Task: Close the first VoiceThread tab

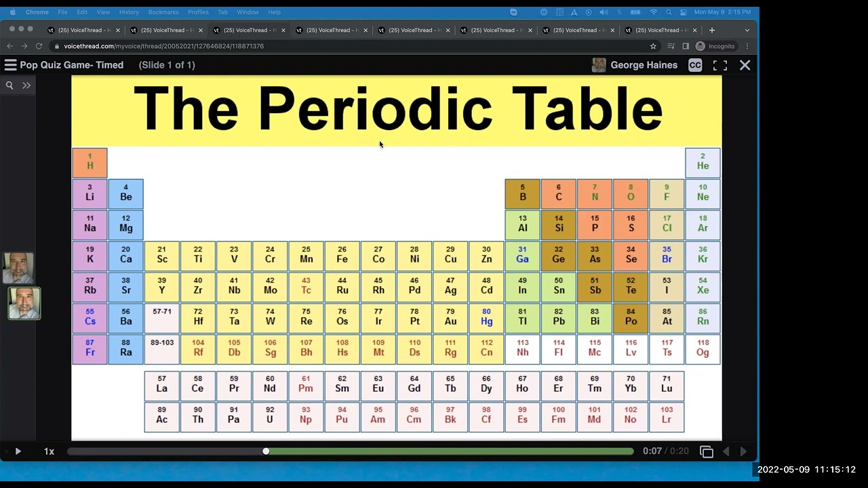Action: click(x=118, y=30)
